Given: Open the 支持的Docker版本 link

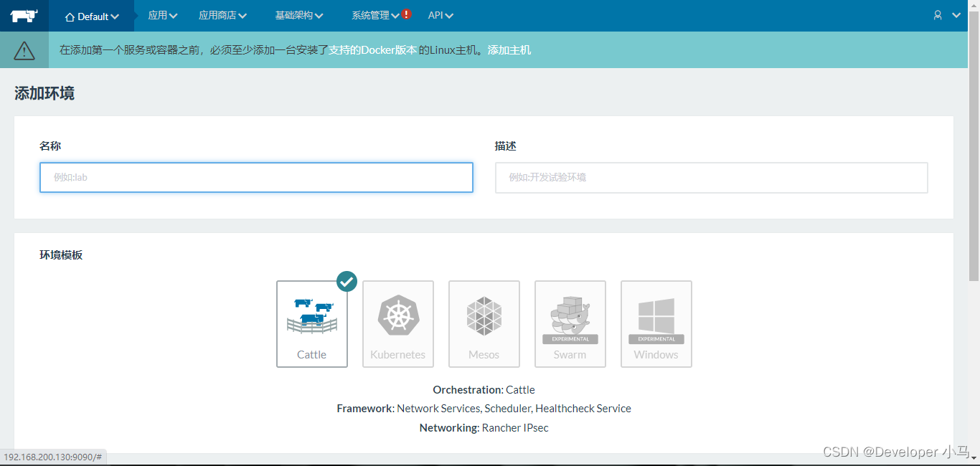Looking at the screenshot, I should (x=373, y=50).
